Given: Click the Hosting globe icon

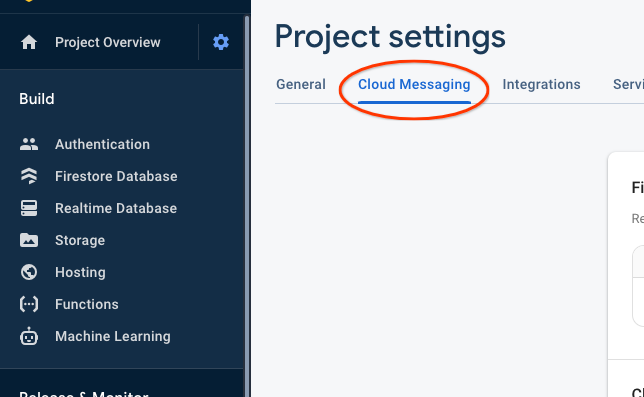Looking at the screenshot, I should [x=29, y=272].
